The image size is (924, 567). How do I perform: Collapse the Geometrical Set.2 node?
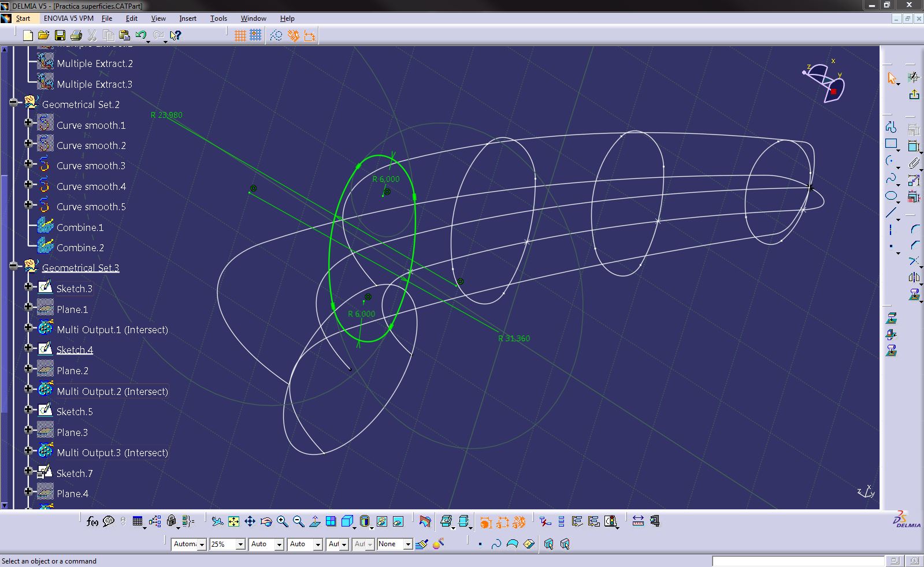tap(14, 103)
